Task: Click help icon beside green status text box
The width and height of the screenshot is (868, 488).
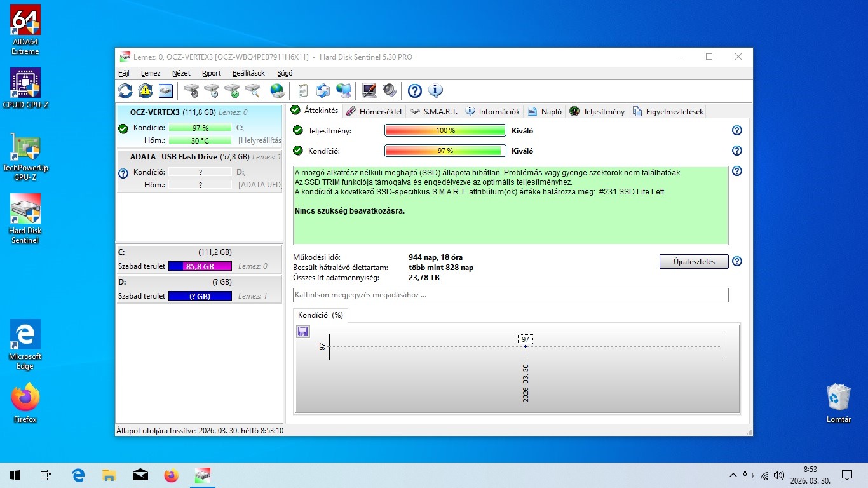Action: pos(737,171)
